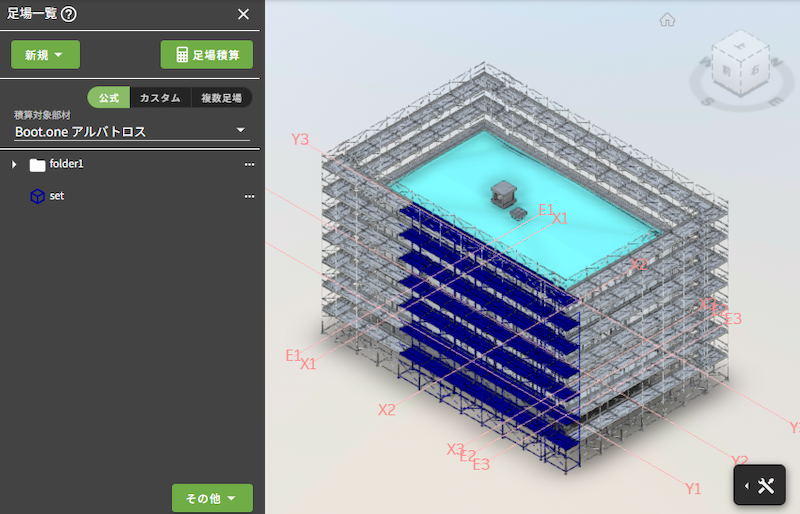800x514 pixels.
Task: Open the tools wrench panel
Action: [766, 486]
